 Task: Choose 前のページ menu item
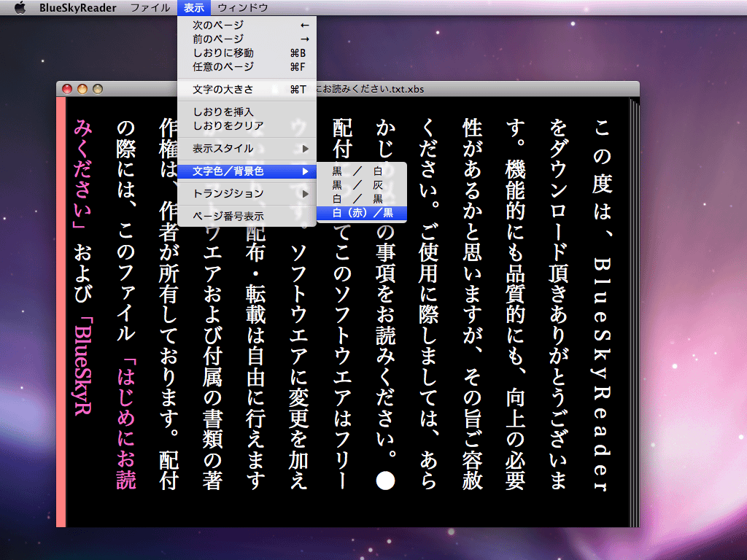tap(247, 39)
